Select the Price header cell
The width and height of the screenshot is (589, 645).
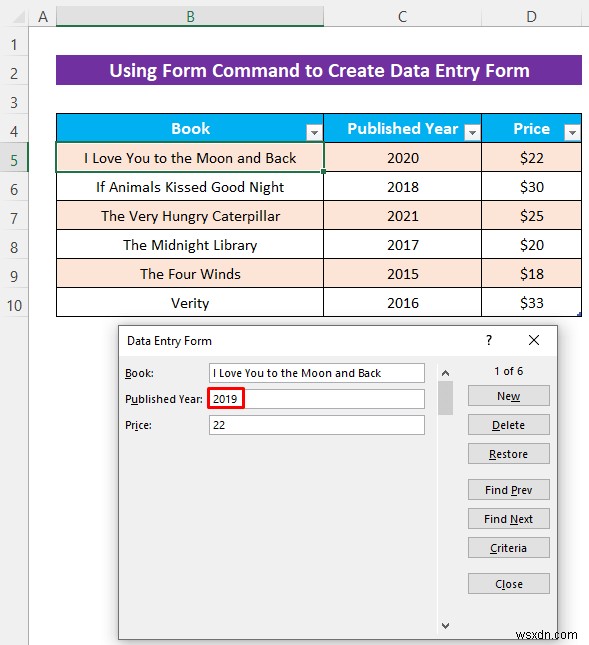tap(531, 128)
